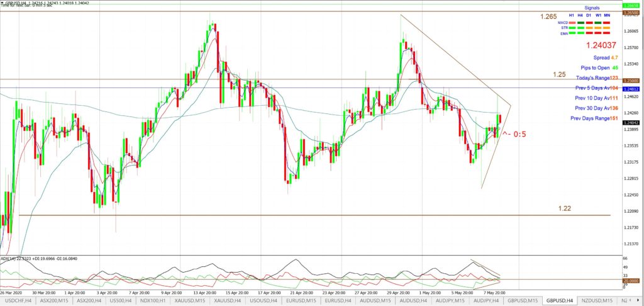The height and width of the screenshot is (306, 644).
Task: Click the MACD row label
Action: tap(563, 23)
